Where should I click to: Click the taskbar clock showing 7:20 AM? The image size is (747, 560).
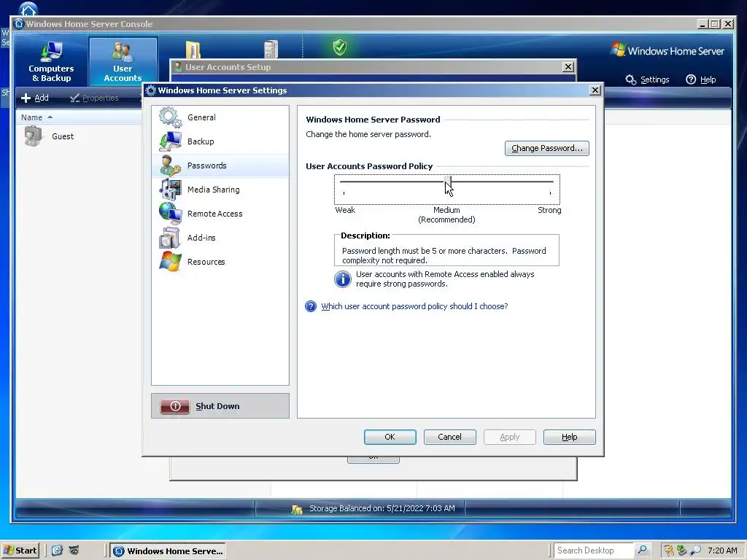tap(722, 551)
